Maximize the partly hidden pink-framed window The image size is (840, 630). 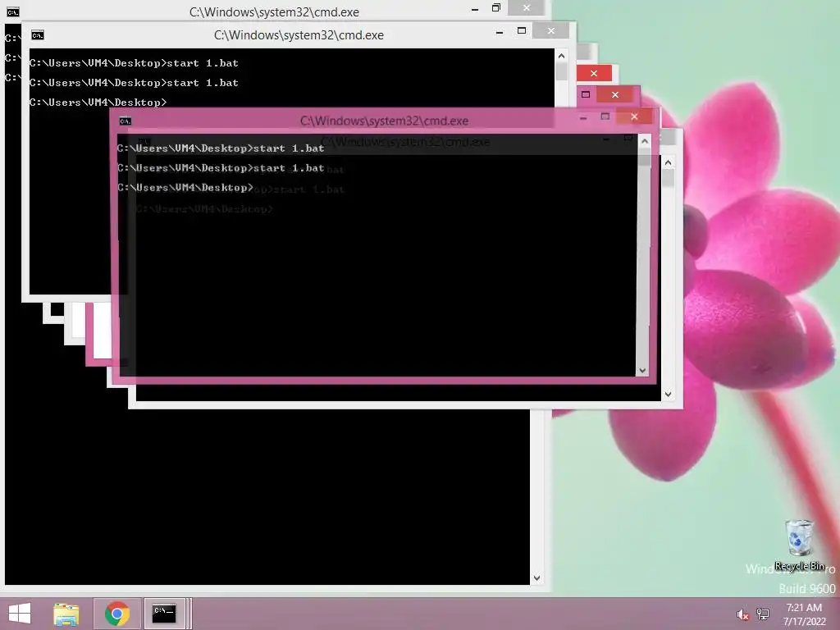click(586, 95)
